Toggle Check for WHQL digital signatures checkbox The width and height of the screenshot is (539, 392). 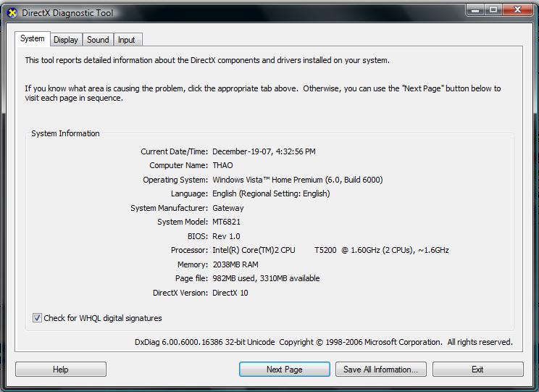click(x=37, y=317)
